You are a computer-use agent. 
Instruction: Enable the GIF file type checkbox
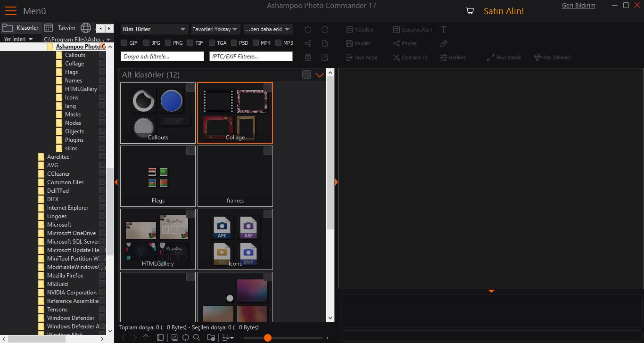[124, 43]
